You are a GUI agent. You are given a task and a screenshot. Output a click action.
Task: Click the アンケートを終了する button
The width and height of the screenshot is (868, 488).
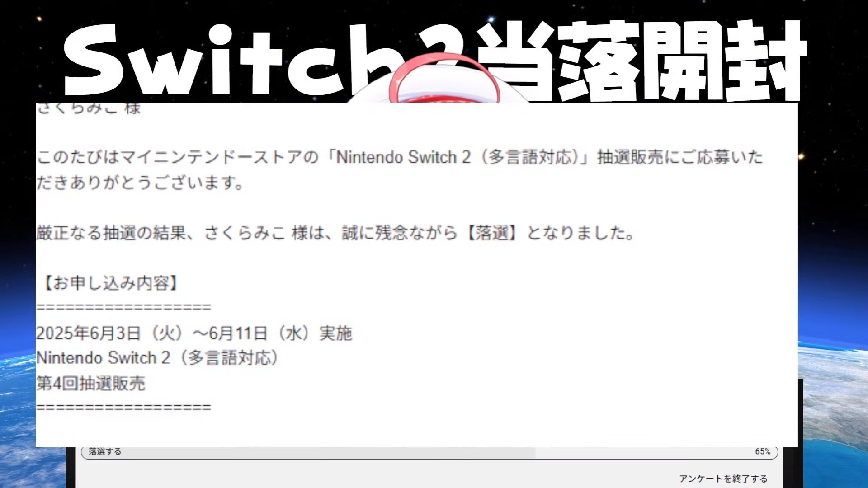pos(723,479)
